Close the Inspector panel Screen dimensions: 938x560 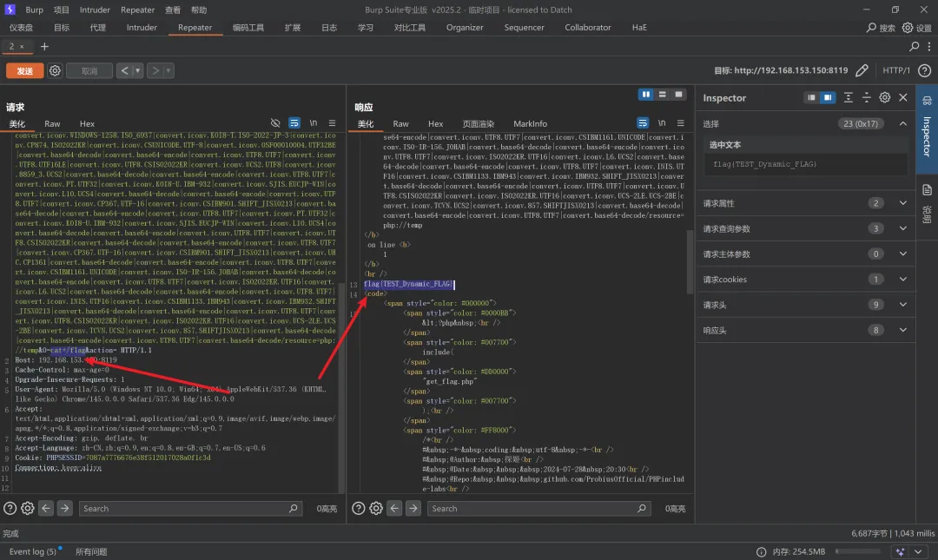point(903,97)
